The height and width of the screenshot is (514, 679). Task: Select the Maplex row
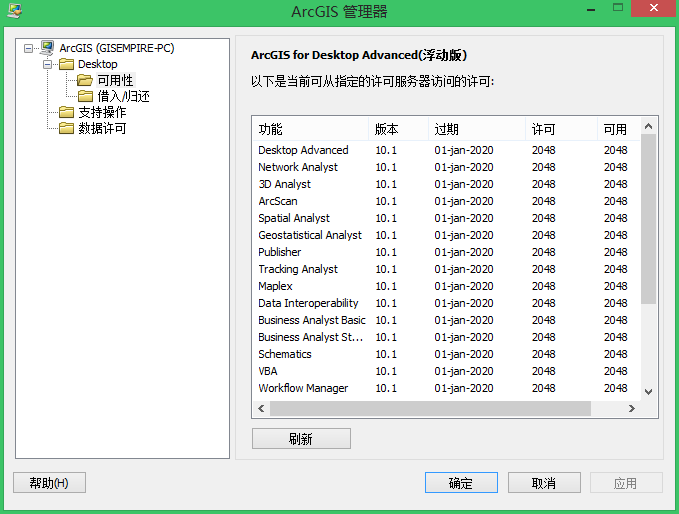pyautogui.click(x=446, y=286)
